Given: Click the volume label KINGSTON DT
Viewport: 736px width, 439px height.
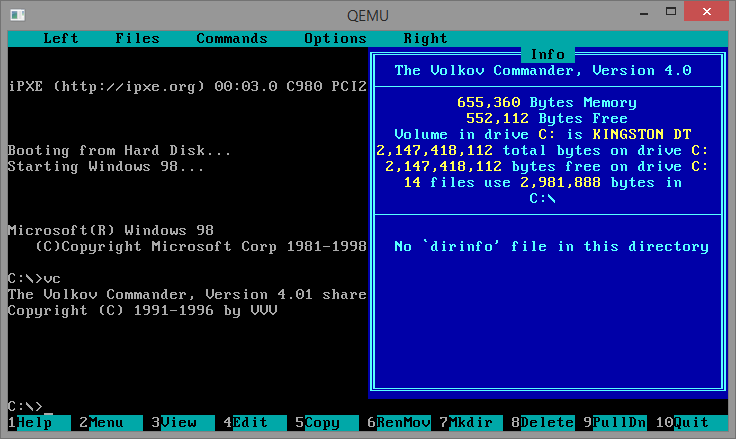Looking at the screenshot, I should pos(642,134).
